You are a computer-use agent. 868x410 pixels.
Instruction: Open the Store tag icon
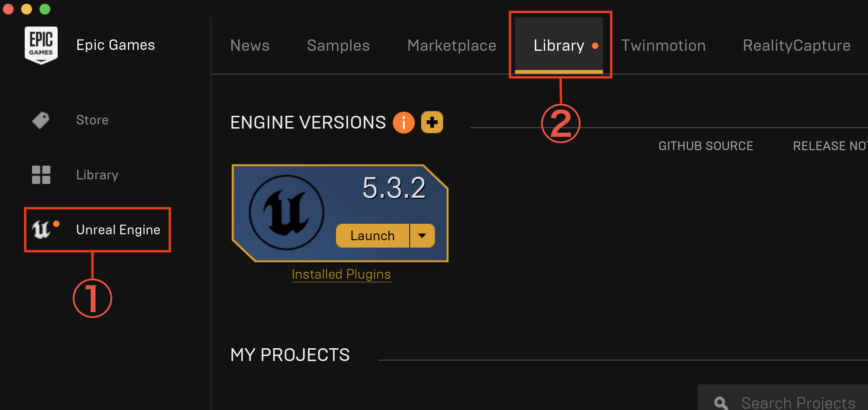click(x=41, y=120)
